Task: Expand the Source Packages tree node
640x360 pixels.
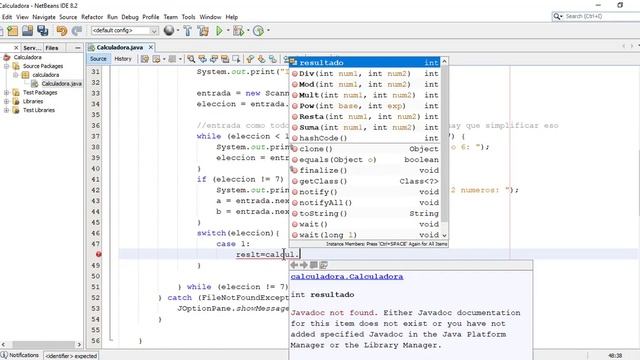Action: [x=7, y=66]
